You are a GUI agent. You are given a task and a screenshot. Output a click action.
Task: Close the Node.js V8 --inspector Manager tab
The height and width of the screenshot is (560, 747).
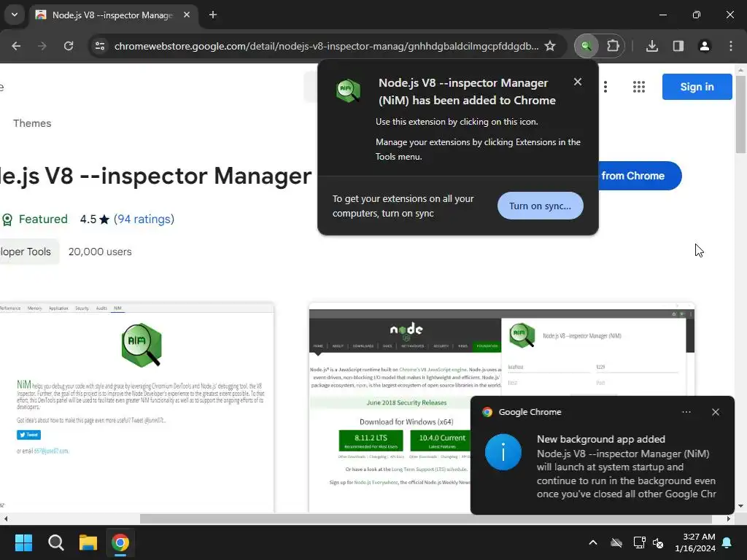click(x=187, y=15)
